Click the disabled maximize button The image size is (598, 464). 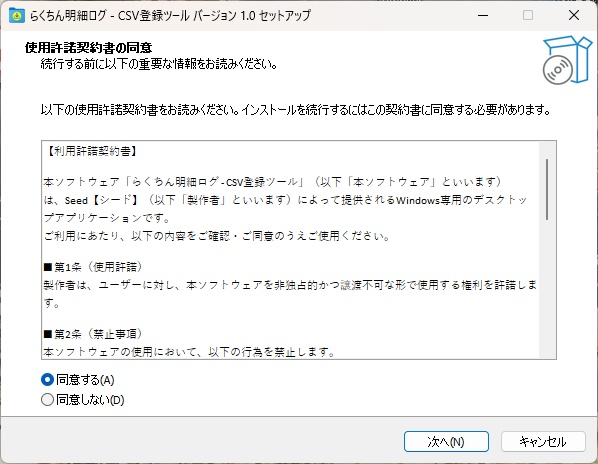point(528,16)
